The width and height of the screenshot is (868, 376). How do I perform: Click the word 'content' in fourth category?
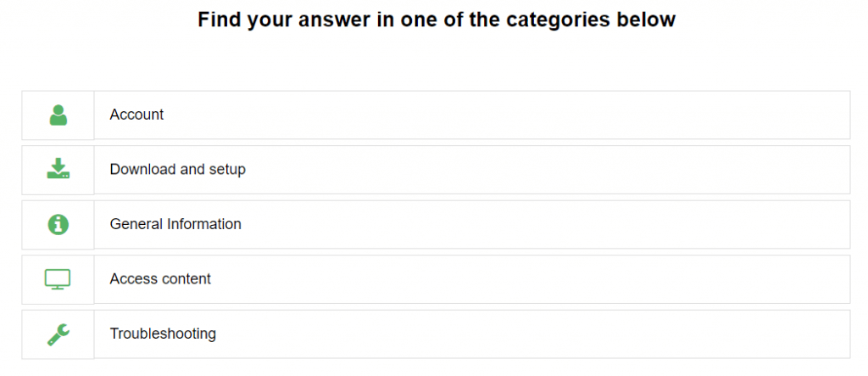pos(186,278)
